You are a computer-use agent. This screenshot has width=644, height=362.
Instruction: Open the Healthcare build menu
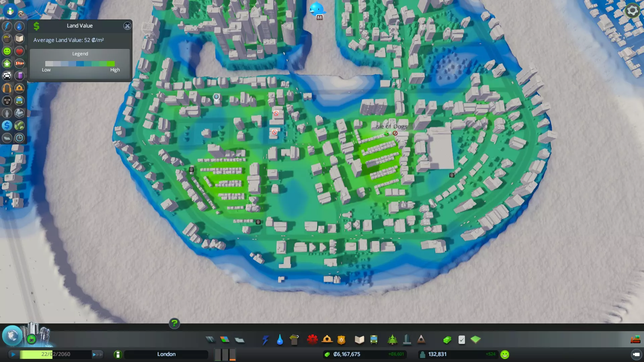click(312, 340)
